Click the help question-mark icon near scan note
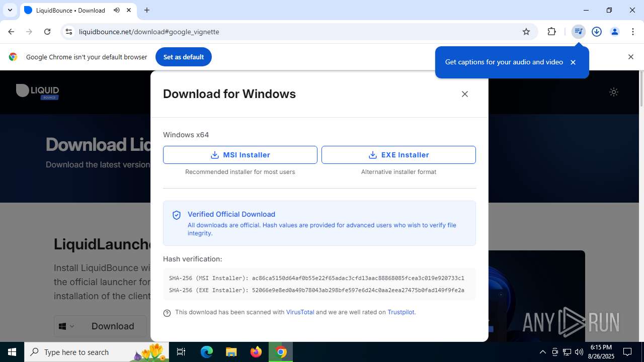644x362 pixels. (x=167, y=313)
